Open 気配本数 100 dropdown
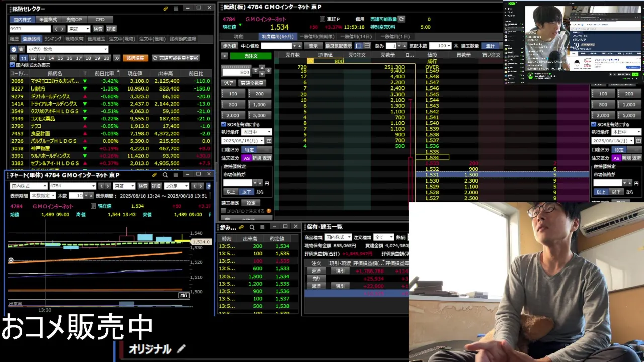 (x=441, y=46)
